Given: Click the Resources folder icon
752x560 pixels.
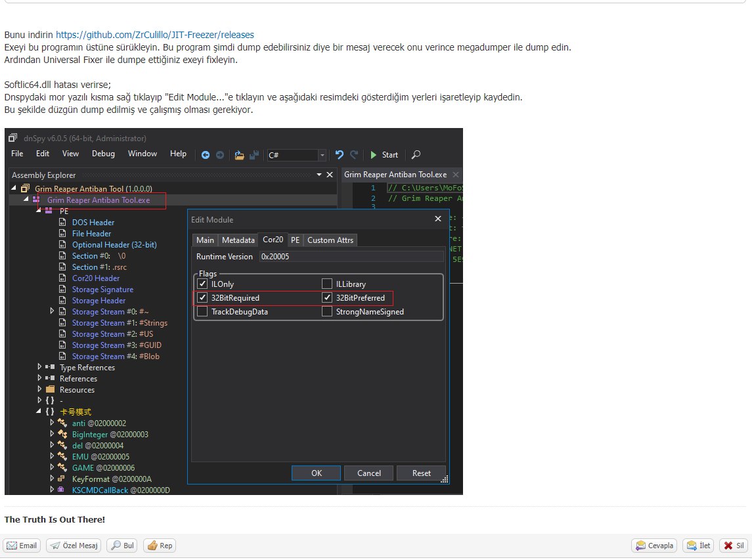Looking at the screenshot, I should pyautogui.click(x=50, y=389).
